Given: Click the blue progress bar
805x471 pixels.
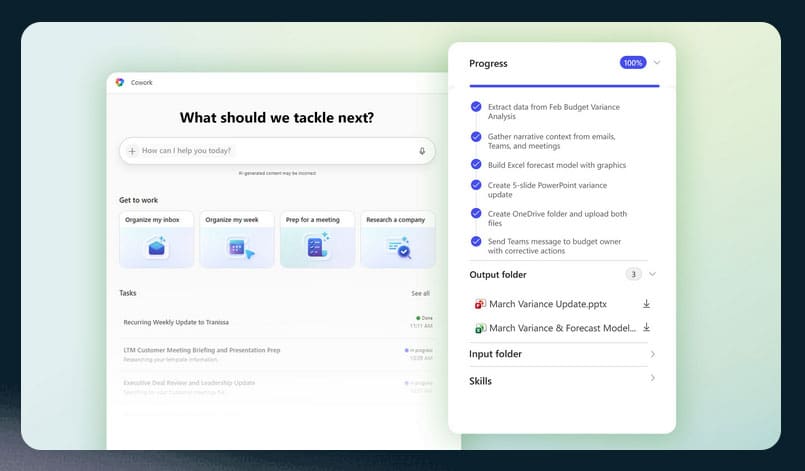Looking at the screenshot, I should coord(564,86).
